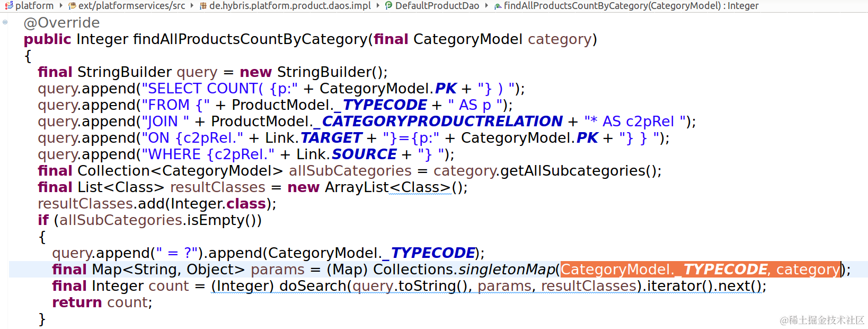The height and width of the screenshot is (329, 868).
Task: Click the 'category' parameter in method signature
Action: (560, 39)
